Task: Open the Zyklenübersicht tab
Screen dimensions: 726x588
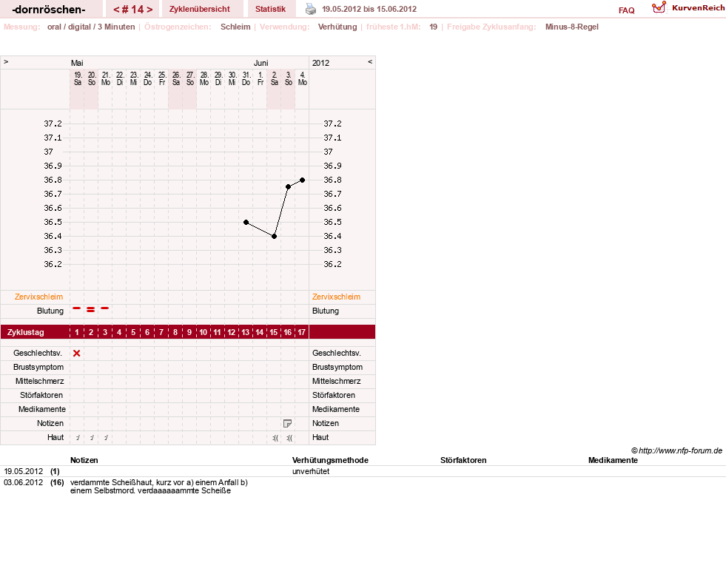Action: point(200,10)
